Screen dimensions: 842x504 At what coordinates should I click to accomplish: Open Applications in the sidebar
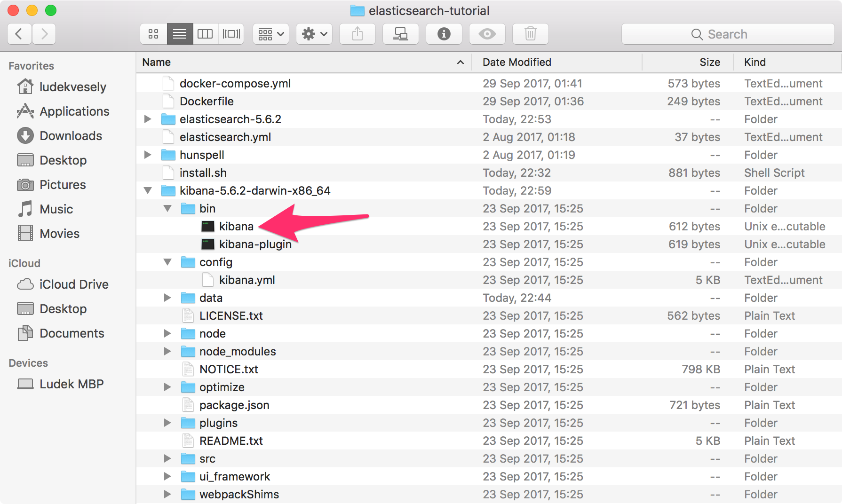coord(63,111)
